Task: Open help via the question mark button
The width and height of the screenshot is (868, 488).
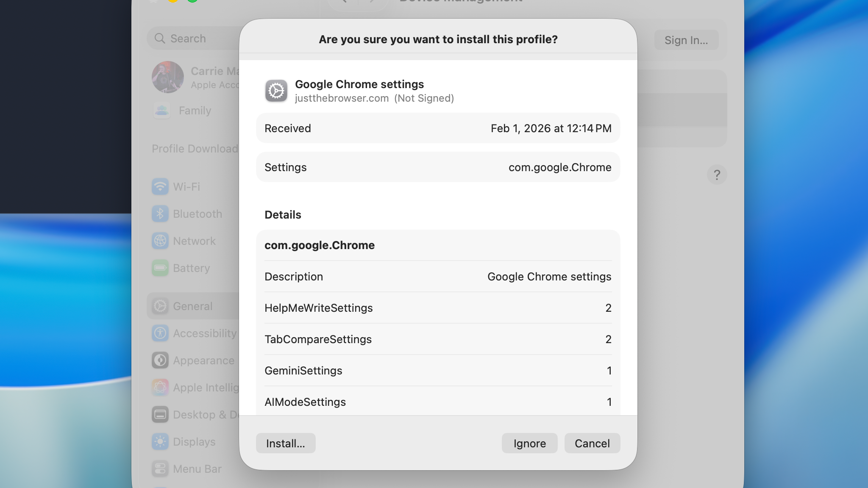Action: [717, 175]
